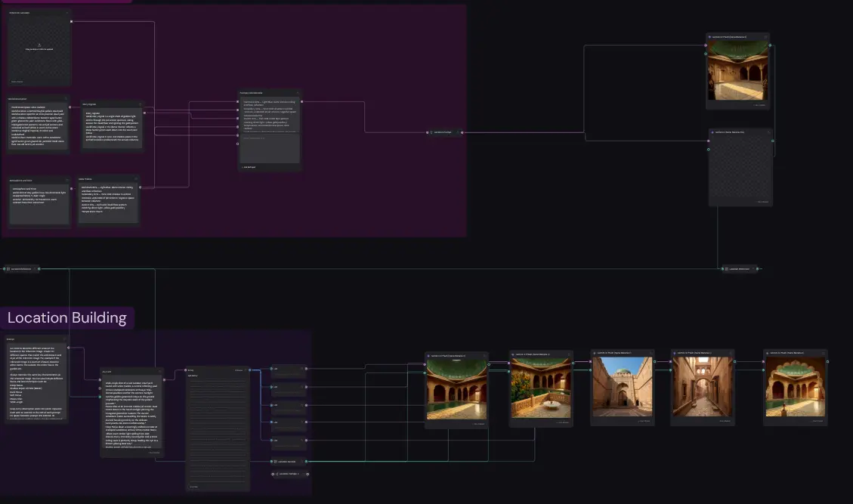Open delimiter dropdown on the Array node

click(x=239, y=370)
